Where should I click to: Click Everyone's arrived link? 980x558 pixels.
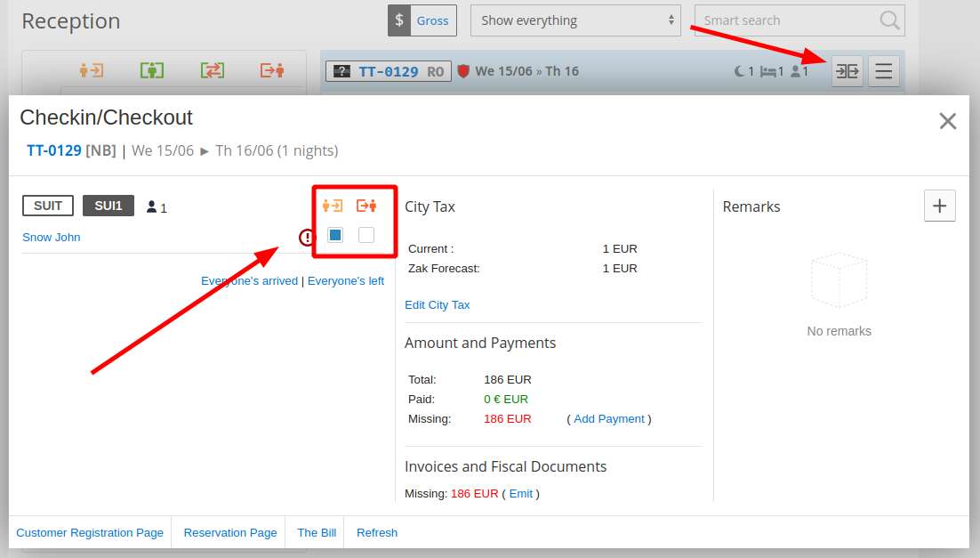(249, 280)
